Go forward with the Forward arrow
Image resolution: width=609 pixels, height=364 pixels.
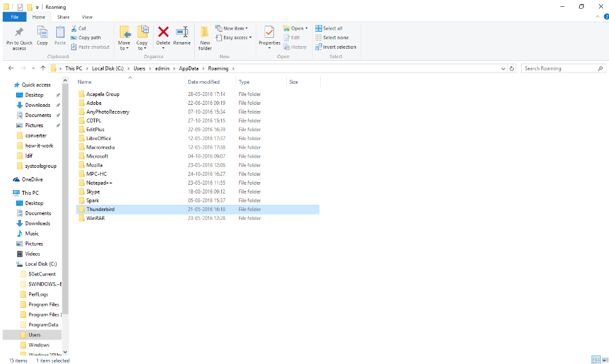pyautogui.click(x=23, y=68)
